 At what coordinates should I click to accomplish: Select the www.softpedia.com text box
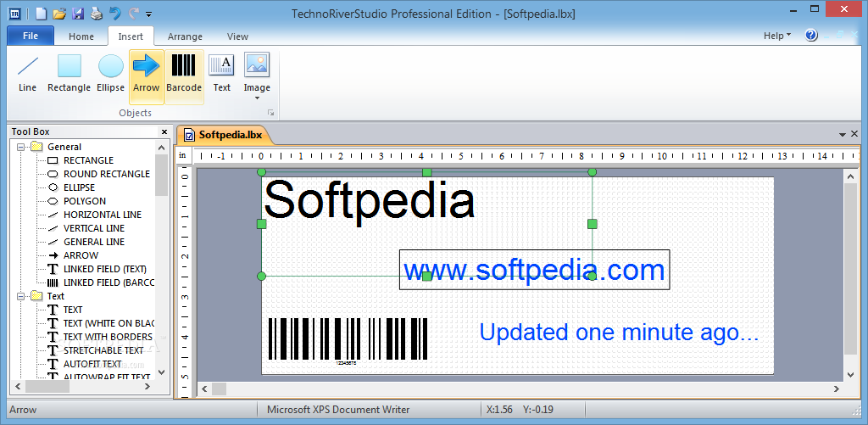pyautogui.click(x=534, y=269)
